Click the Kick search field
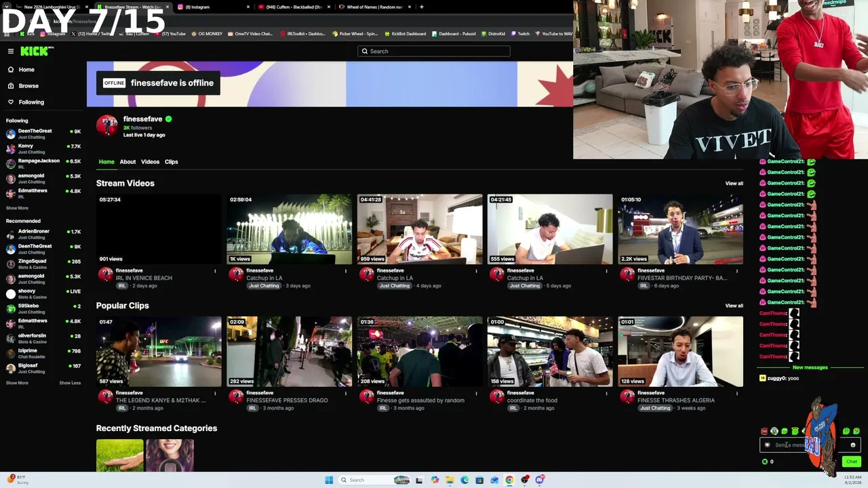Screen dimensions: 868x488 point(434,51)
